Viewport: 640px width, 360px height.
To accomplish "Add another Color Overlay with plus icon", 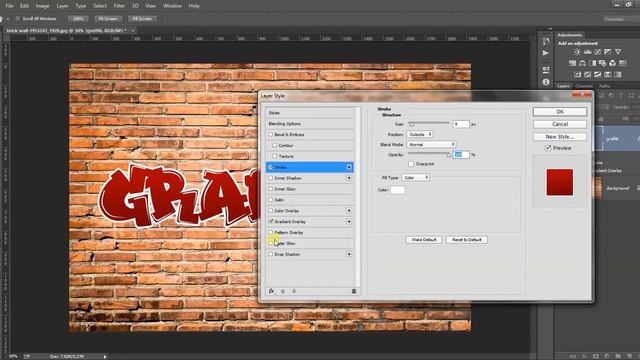I will click(349, 211).
